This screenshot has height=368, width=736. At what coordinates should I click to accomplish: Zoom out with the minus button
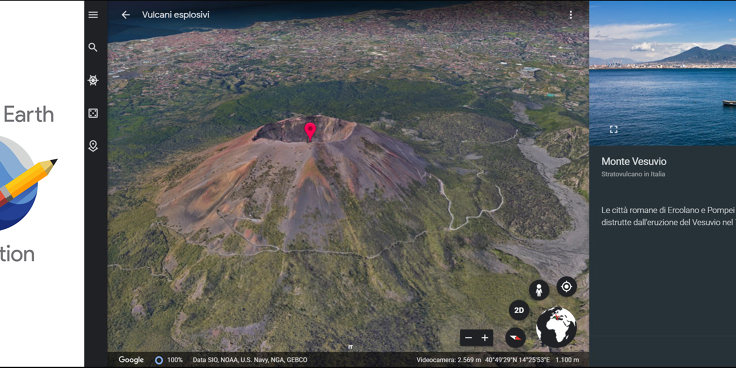coord(468,337)
